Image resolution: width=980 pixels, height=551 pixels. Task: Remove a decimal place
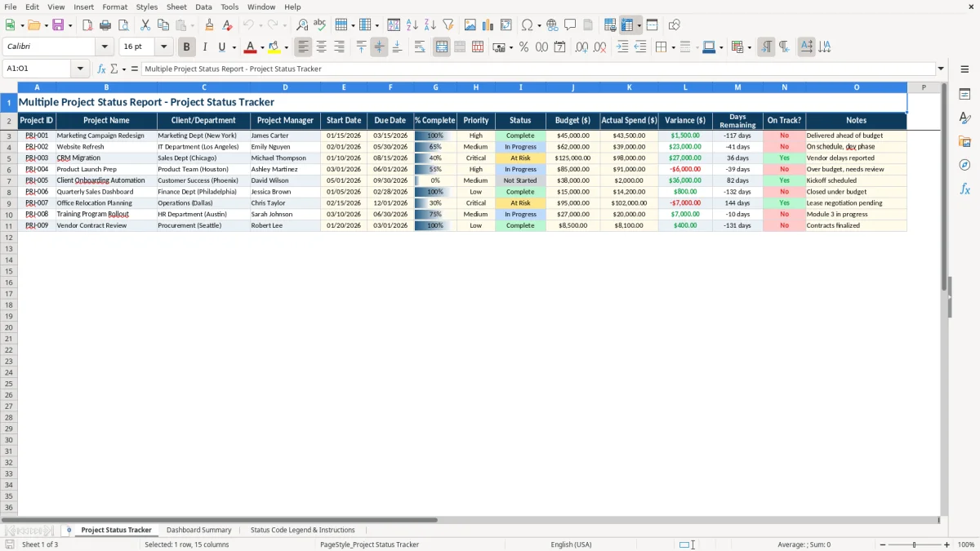pyautogui.click(x=600, y=47)
